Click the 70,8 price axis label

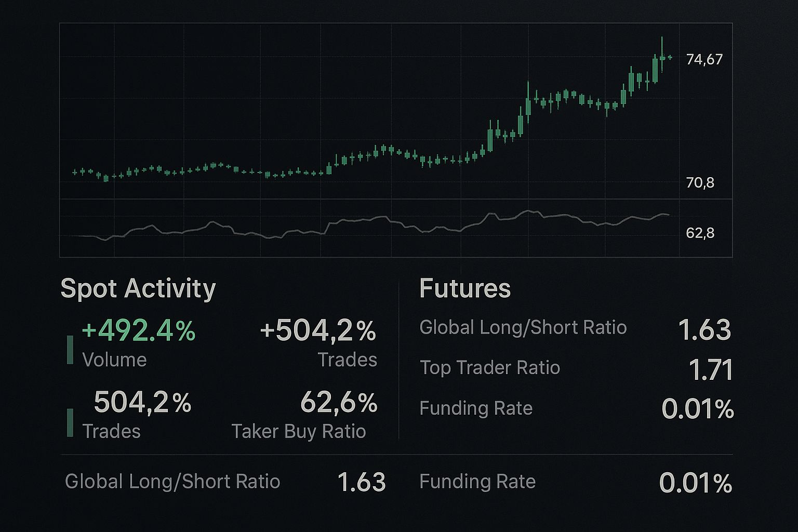tap(700, 183)
